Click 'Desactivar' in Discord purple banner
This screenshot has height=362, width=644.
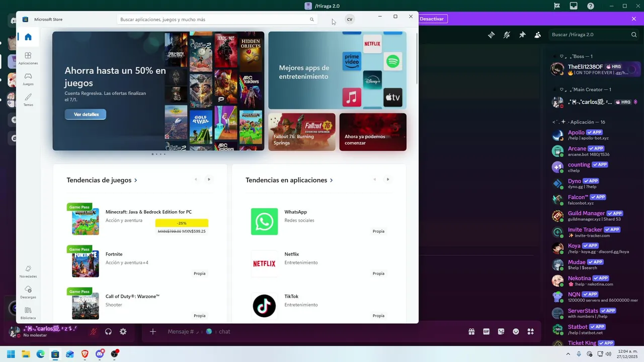(x=432, y=19)
